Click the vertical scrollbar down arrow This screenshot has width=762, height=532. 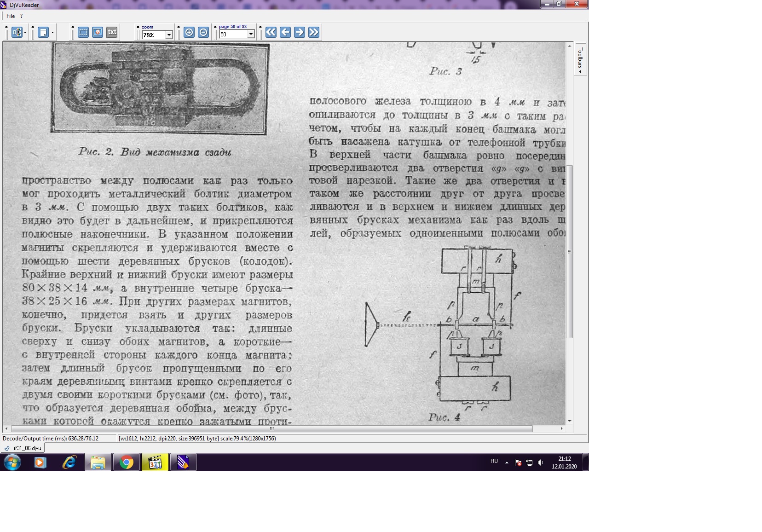[x=570, y=421]
